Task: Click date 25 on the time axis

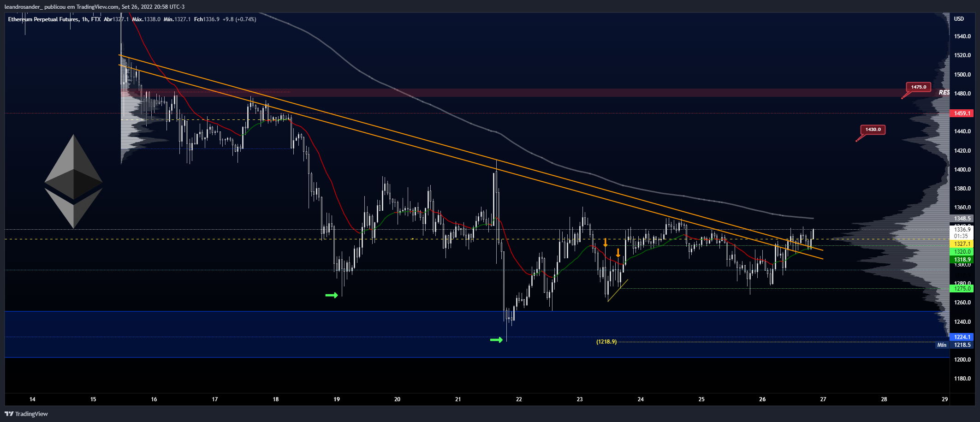Action: pos(701,399)
